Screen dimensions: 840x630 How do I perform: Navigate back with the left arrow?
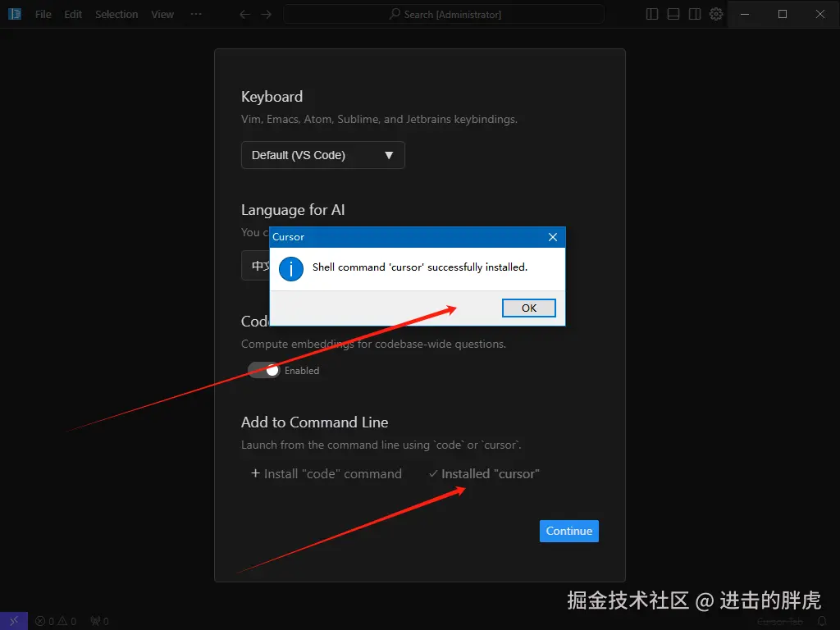pos(244,15)
